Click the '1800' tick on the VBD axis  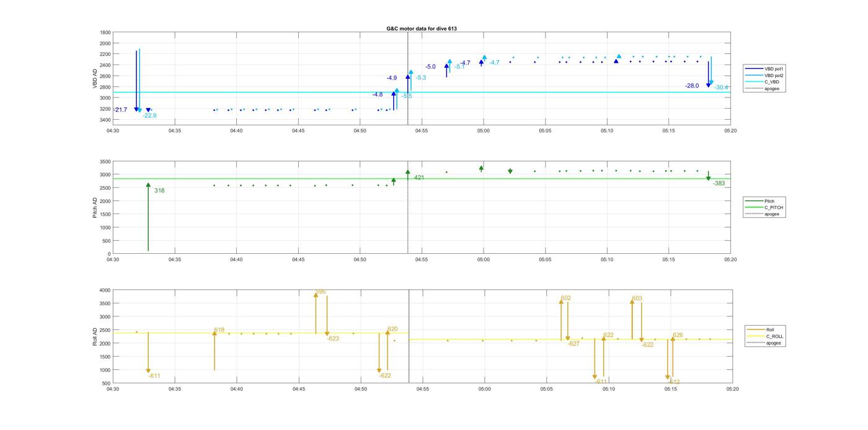tap(105, 32)
